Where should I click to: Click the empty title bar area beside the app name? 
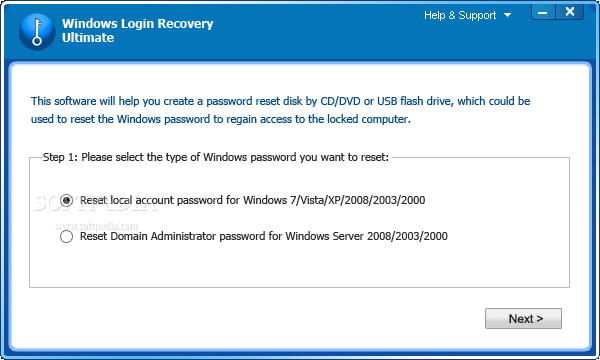pyautogui.click(x=318, y=33)
